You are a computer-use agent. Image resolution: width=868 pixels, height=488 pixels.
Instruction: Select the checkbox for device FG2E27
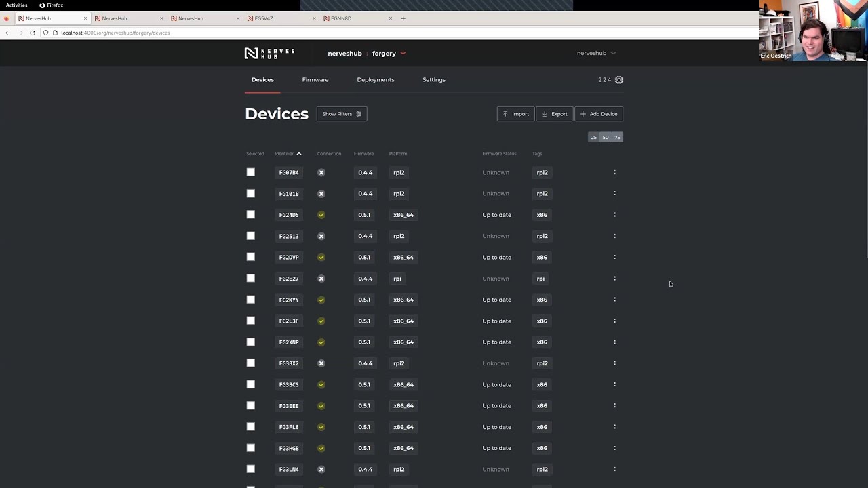[x=251, y=278]
